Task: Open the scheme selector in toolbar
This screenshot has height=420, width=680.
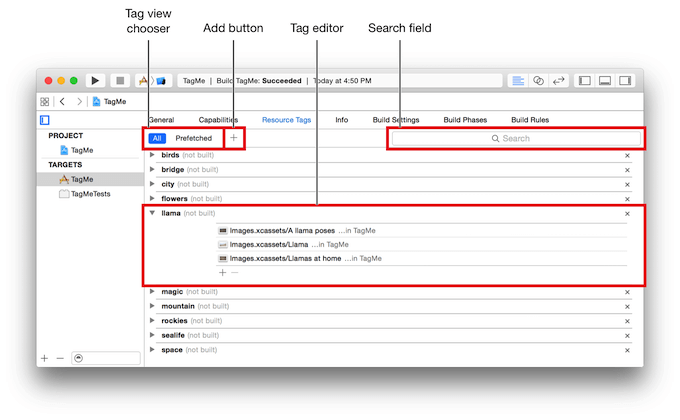Action: 153,81
